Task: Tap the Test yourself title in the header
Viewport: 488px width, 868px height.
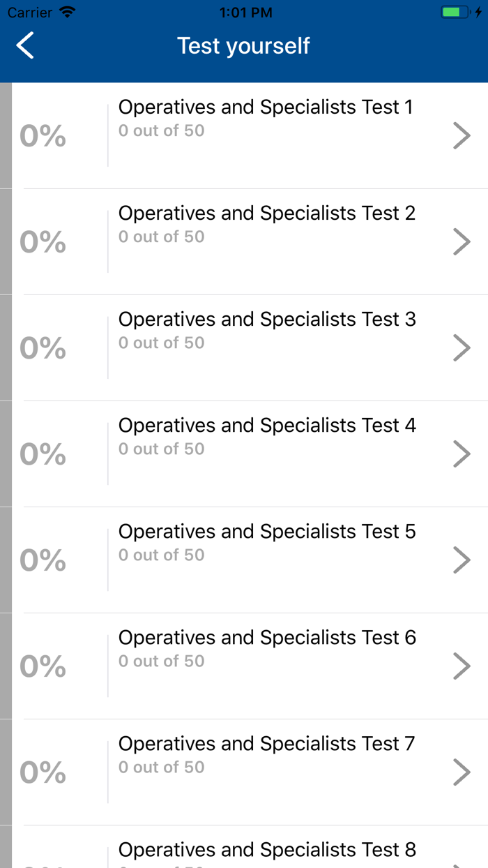Action: (243, 45)
